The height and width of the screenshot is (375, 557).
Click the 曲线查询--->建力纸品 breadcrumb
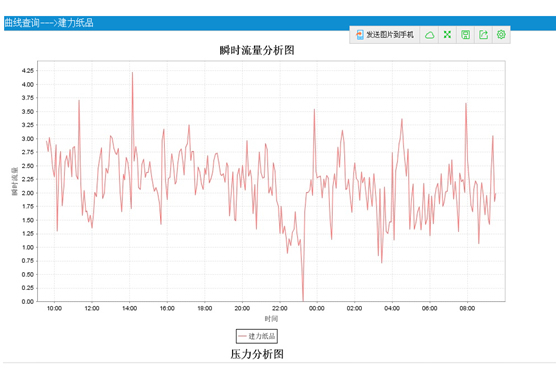point(49,23)
